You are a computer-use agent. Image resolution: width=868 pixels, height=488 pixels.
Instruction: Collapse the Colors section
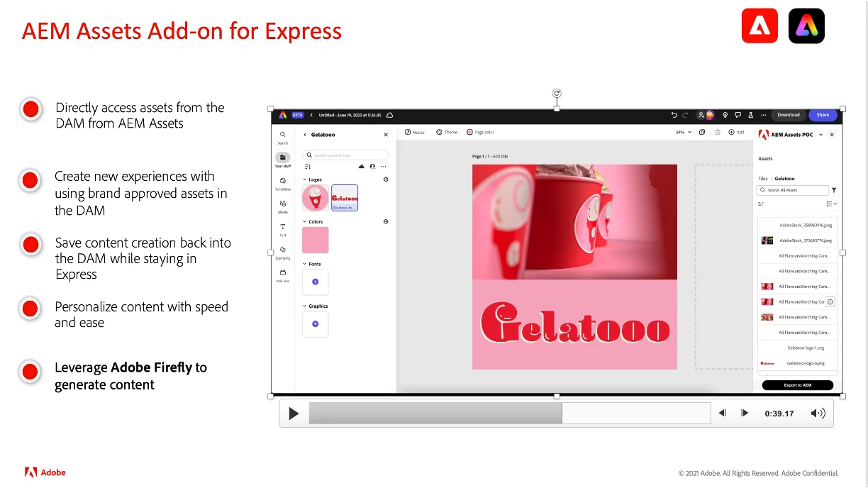click(305, 222)
